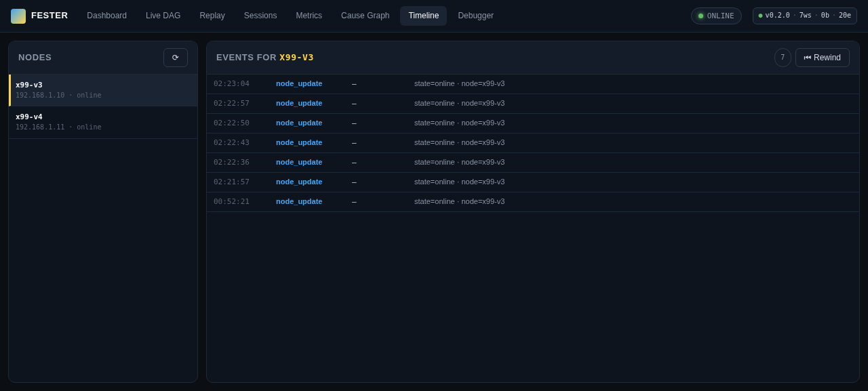Image resolution: width=868 pixels, height=391 pixels.
Task: Open the Replay tab
Action: coord(212,16)
